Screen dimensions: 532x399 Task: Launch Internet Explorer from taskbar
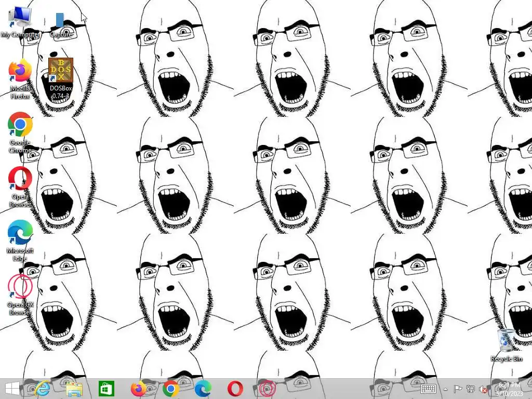tap(42, 389)
